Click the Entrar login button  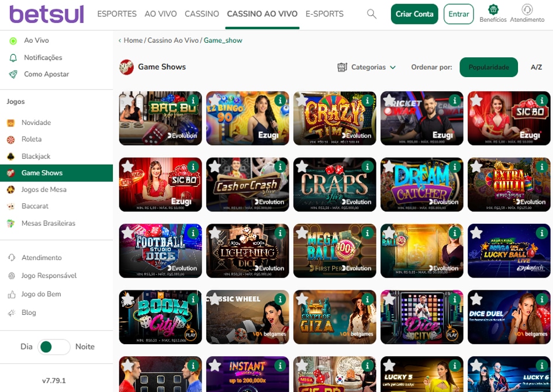click(458, 14)
